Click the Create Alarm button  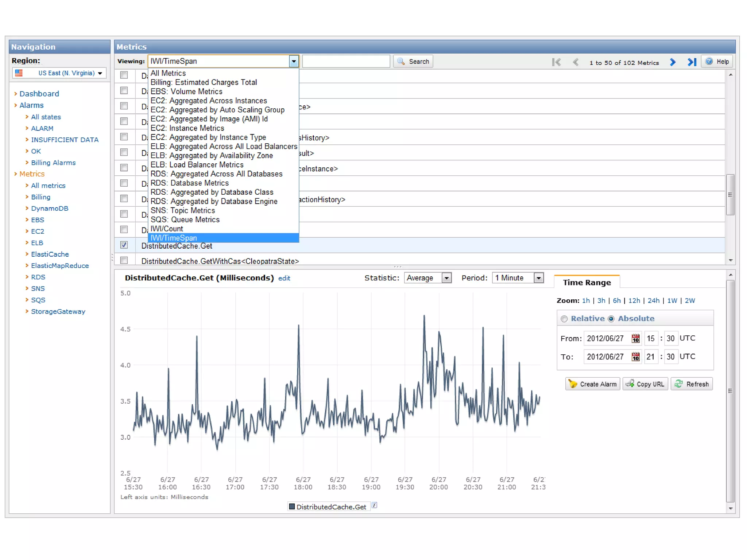[593, 384]
